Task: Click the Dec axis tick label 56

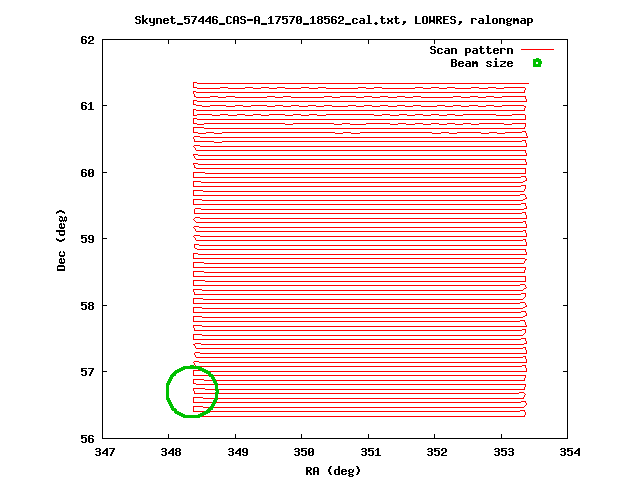Action: coord(87,439)
